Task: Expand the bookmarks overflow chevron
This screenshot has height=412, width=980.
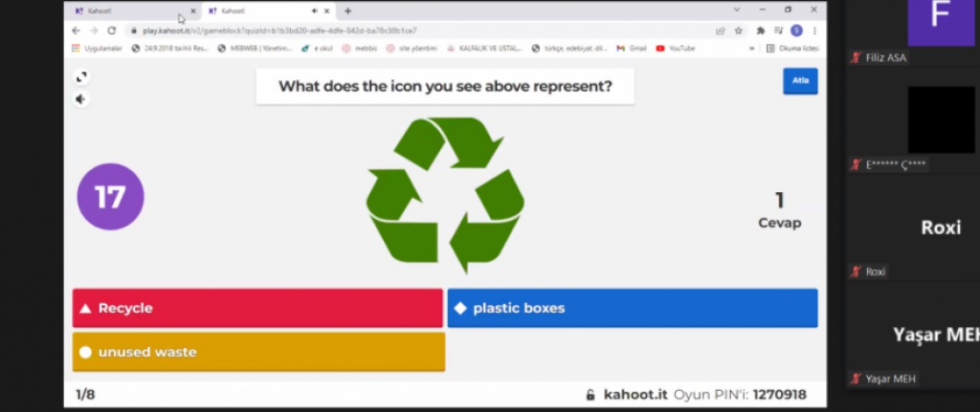Action: pyautogui.click(x=751, y=48)
